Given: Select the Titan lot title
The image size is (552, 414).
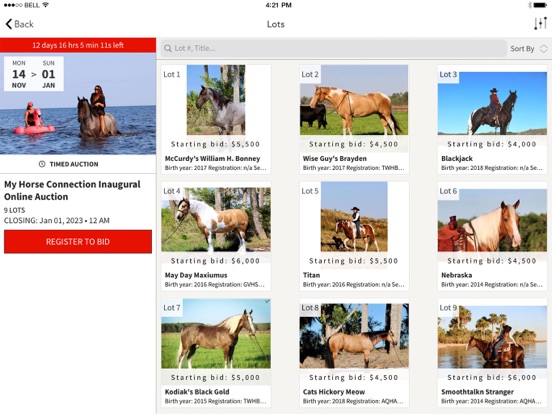Looking at the screenshot, I should pyautogui.click(x=312, y=275).
